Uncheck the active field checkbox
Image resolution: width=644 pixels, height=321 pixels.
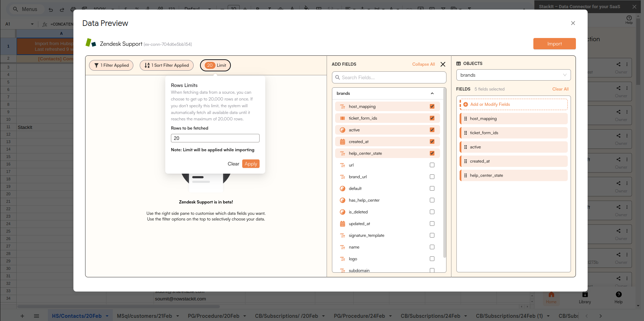coord(432,130)
